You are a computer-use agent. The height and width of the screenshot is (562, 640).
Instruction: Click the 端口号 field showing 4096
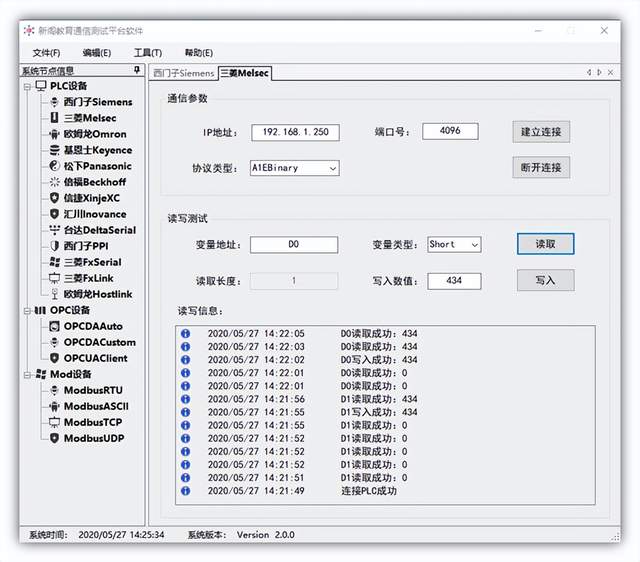tap(450, 131)
